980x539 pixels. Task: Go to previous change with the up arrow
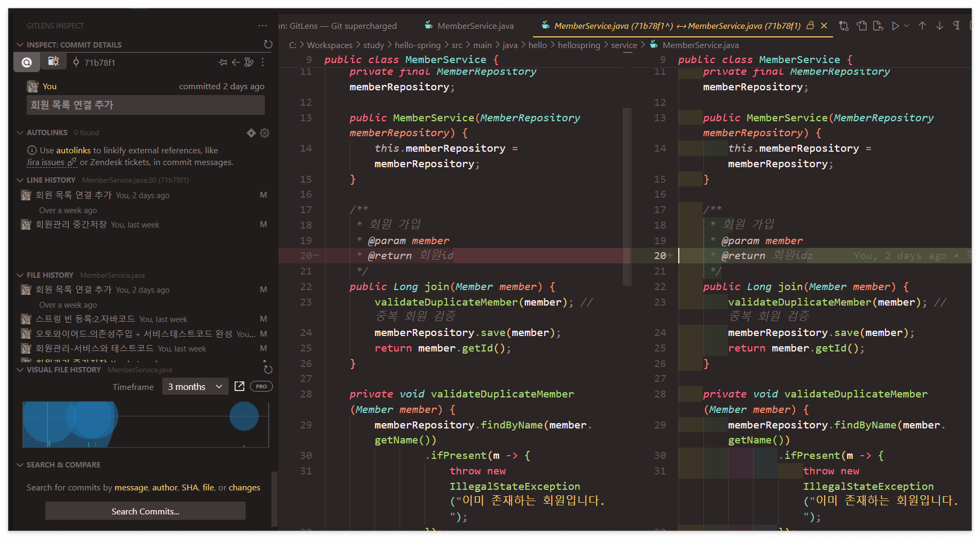coord(922,25)
